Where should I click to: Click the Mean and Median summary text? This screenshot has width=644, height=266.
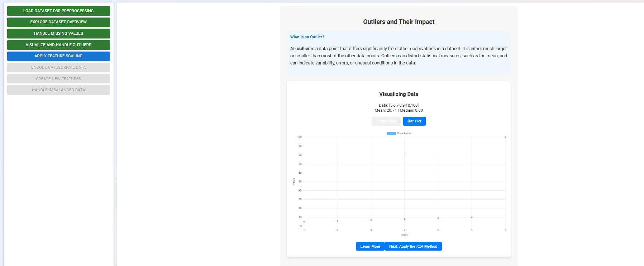pos(399,110)
